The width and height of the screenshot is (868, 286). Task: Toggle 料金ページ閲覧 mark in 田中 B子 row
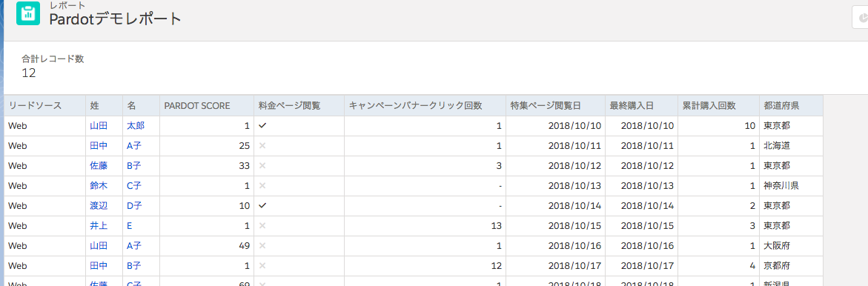[262, 265]
